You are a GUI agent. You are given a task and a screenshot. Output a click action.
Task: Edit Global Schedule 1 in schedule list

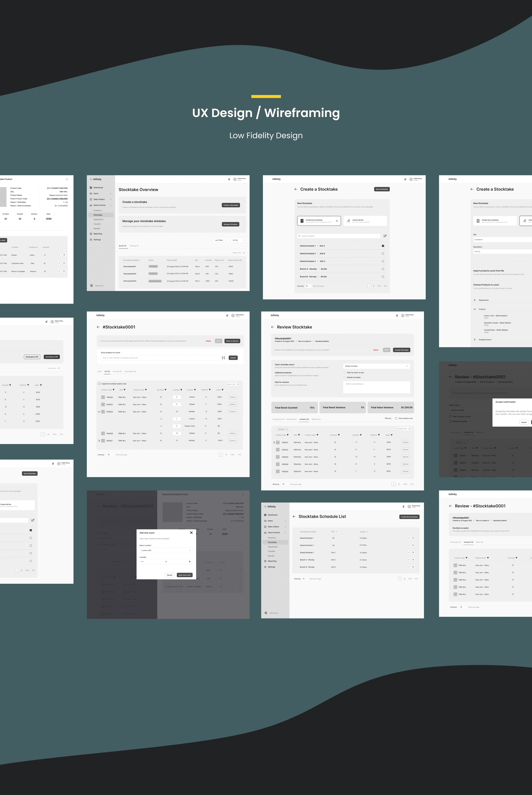pyautogui.click(x=409, y=538)
